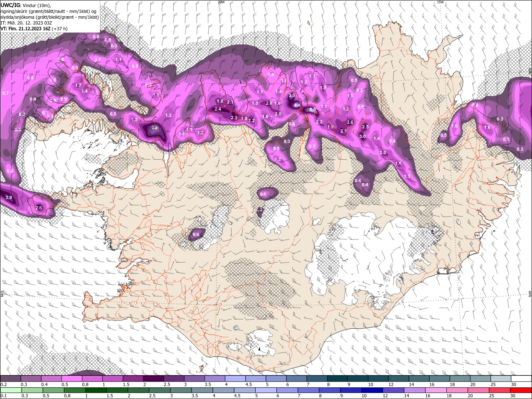
Task: Click the gray-teal 18 swatch in the upper legend row
Action: coord(460,379)
